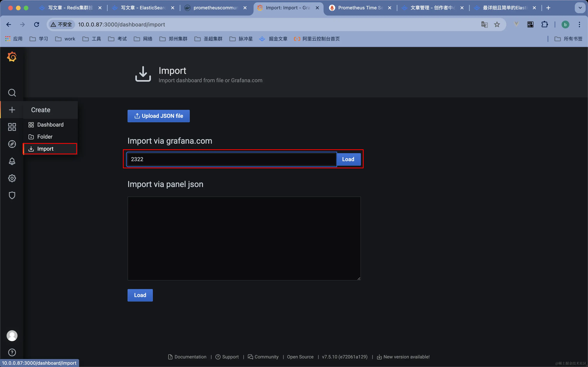Select Import in the Create menu

pyautogui.click(x=51, y=149)
